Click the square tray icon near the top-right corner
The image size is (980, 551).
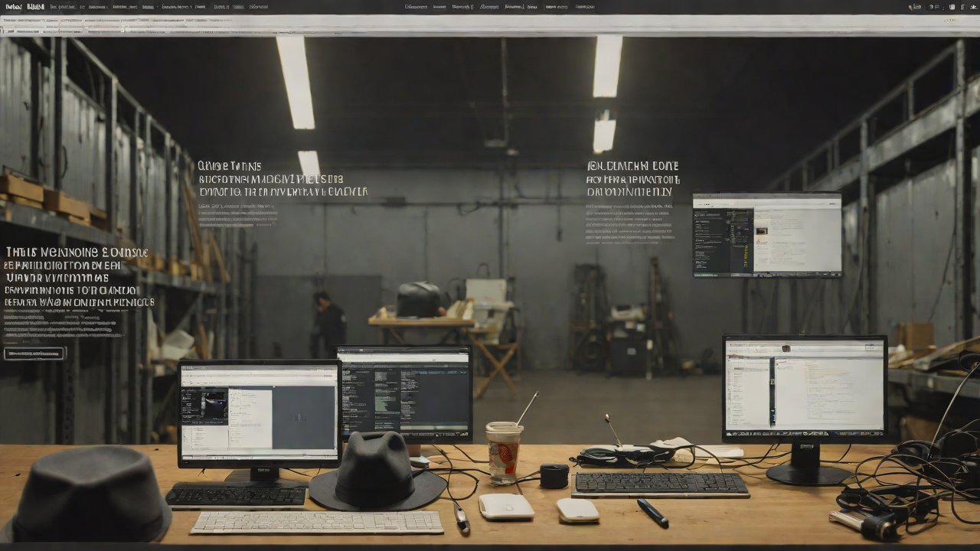953,7
